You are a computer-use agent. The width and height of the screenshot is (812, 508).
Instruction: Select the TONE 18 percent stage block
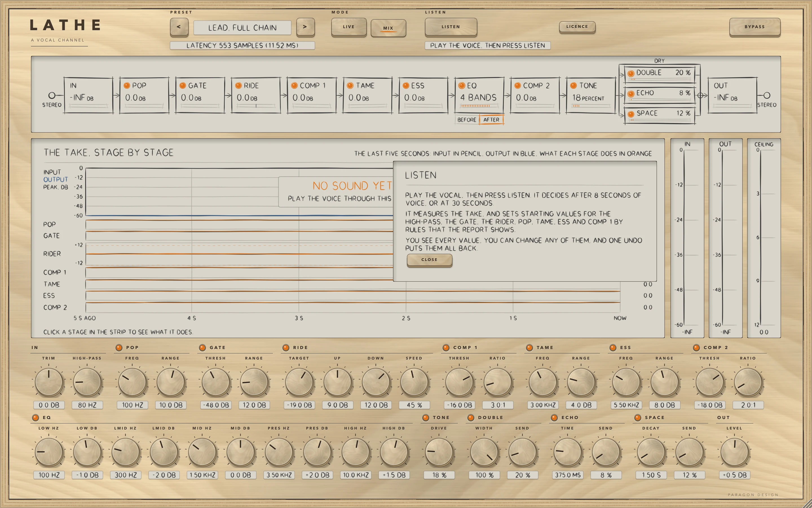click(591, 95)
